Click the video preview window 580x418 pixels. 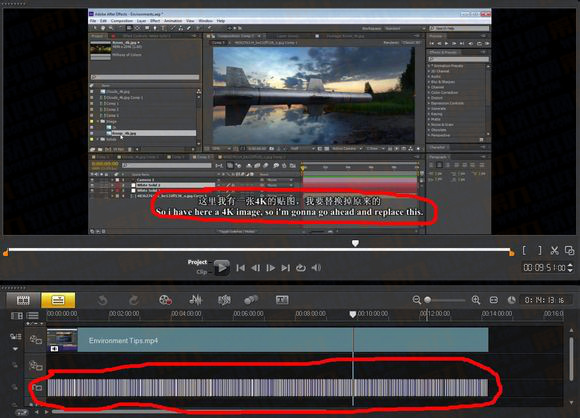[x=290, y=121]
